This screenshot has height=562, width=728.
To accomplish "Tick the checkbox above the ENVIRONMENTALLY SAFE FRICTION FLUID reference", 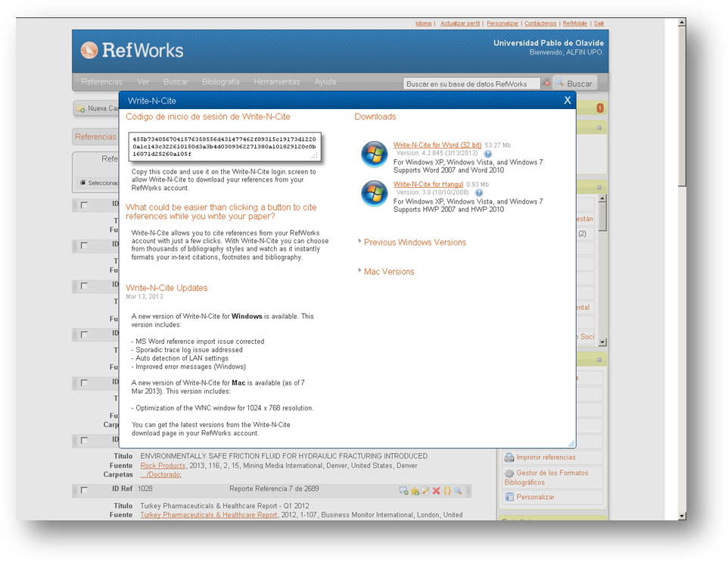I will click(x=84, y=440).
